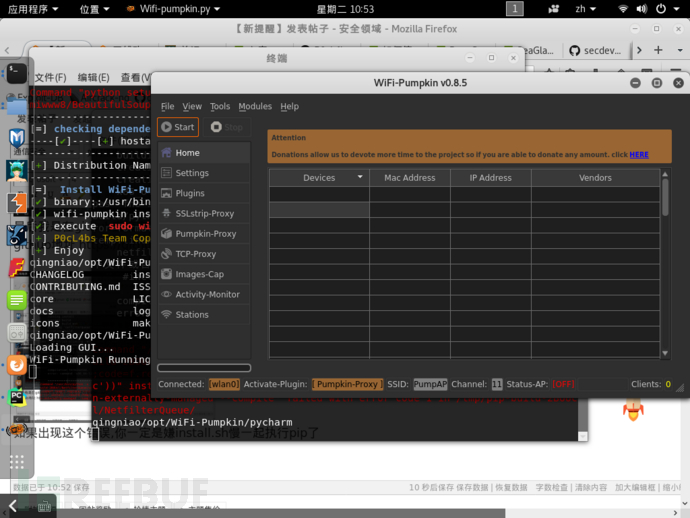Open the Wifi-pumpkin.py app menu in top bar
This screenshot has width=690, height=518.
(173, 9)
